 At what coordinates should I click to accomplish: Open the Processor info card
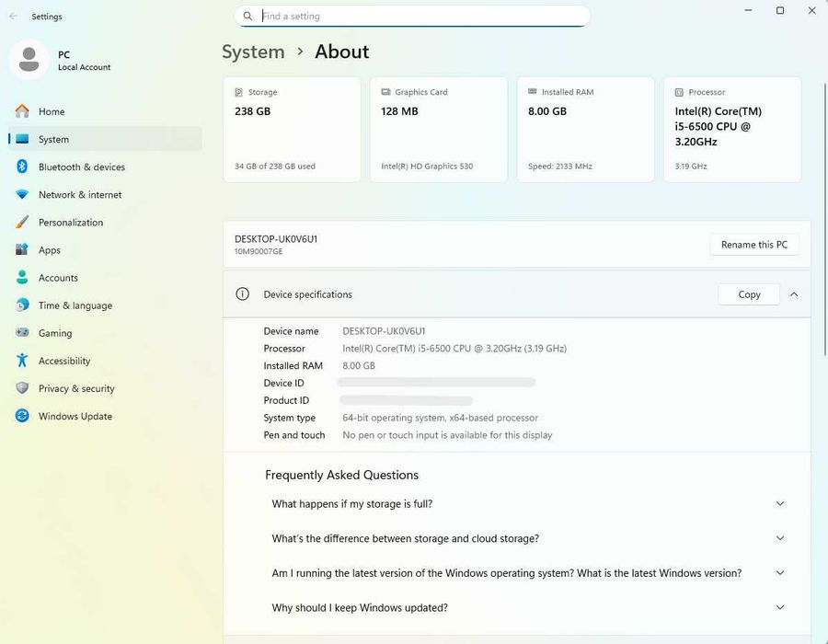pyautogui.click(x=732, y=130)
